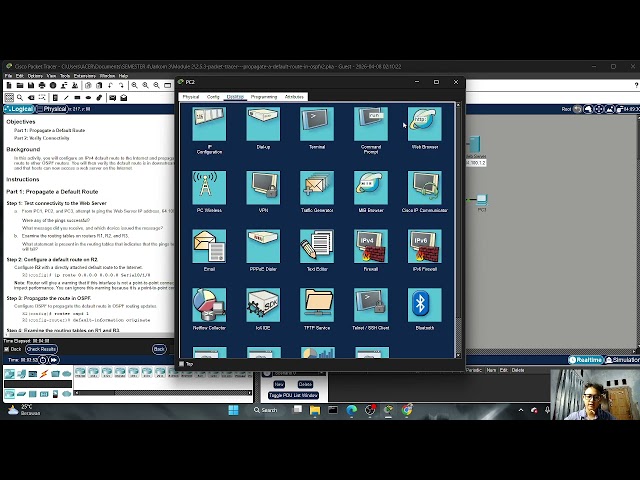Click the Back button in instructions
640x480 pixels.
pos(159,349)
